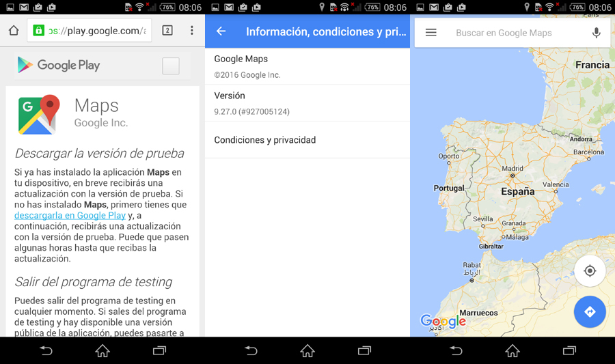The height and width of the screenshot is (364, 615).
Task: Click the play.google.com address bar
Action: point(89,31)
